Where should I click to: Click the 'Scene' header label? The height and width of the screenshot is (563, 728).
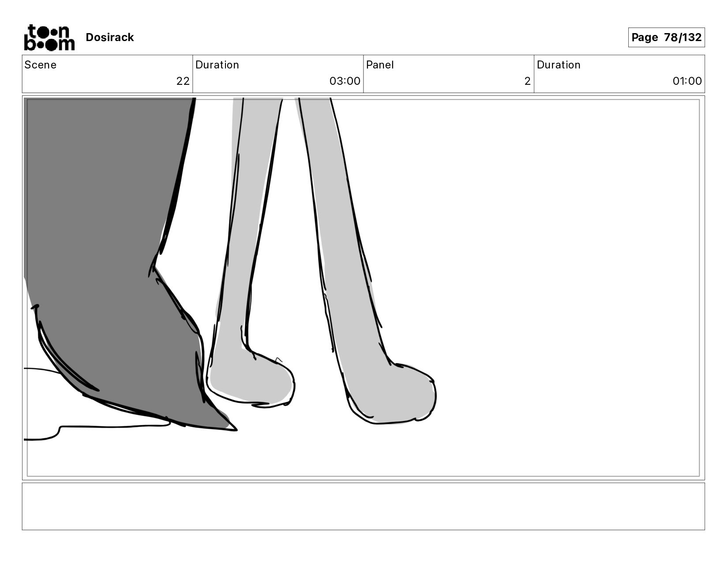click(40, 65)
